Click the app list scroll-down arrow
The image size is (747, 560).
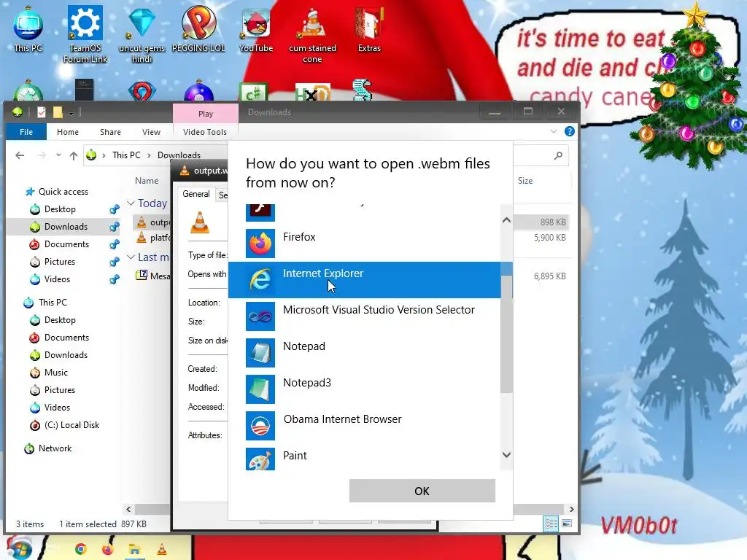click(x=506, y=455)
